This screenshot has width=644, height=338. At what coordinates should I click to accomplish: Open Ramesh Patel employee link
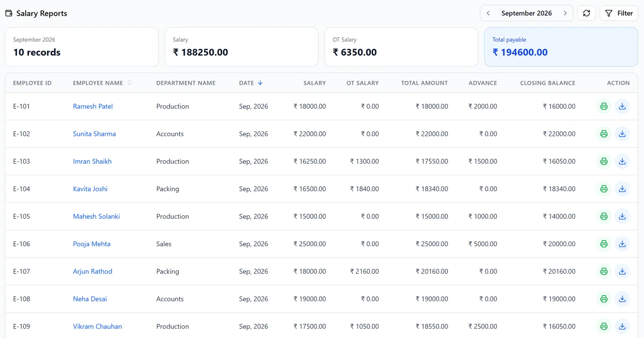coord(93,106)
